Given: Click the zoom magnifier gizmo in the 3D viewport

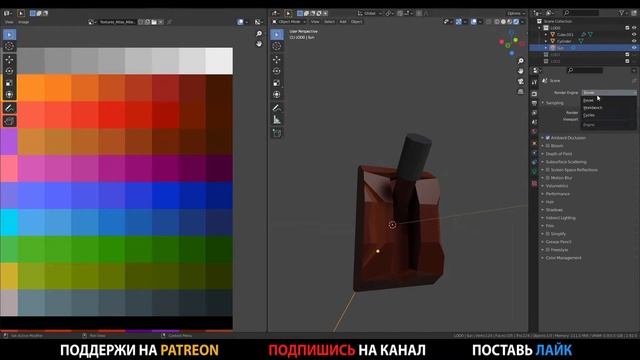Looking at the screenshot, I should click(x=520, y=61).
